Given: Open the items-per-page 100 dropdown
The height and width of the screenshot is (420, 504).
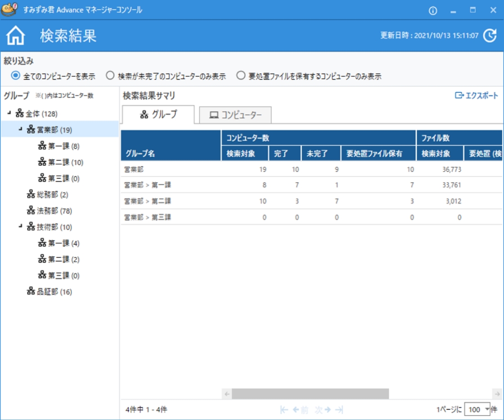Looking at the screenshot, I should (x=477, y=409).
